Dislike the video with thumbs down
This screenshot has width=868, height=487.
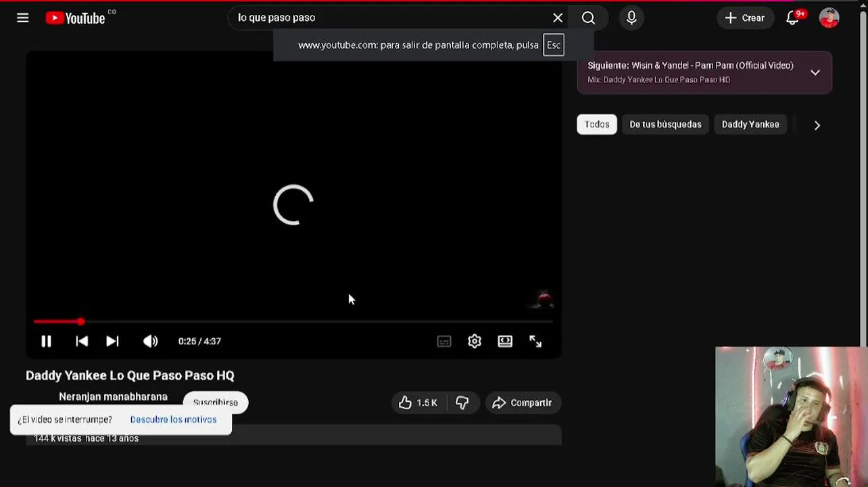(462, 402)
